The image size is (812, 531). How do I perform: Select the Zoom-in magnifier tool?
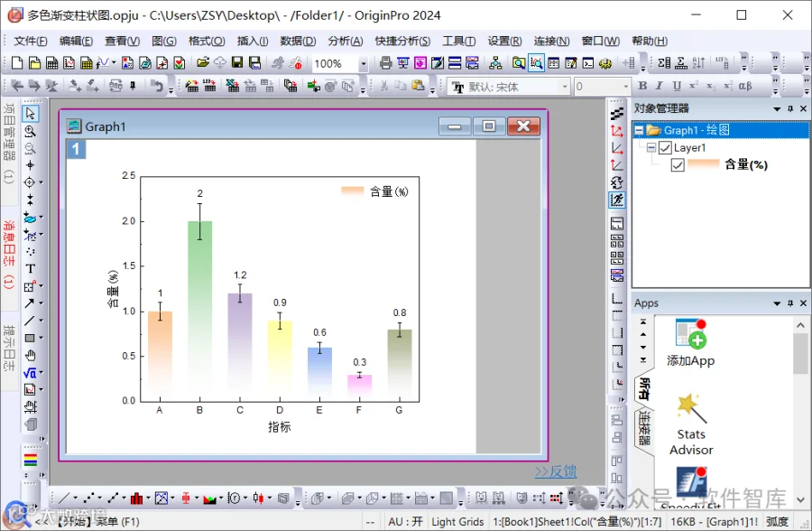pos(30,131)
